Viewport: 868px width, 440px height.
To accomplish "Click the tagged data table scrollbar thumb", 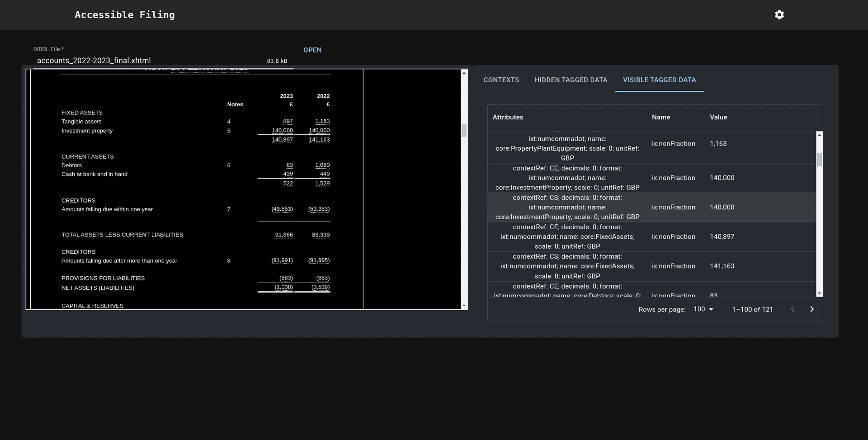I will point(819,160).
